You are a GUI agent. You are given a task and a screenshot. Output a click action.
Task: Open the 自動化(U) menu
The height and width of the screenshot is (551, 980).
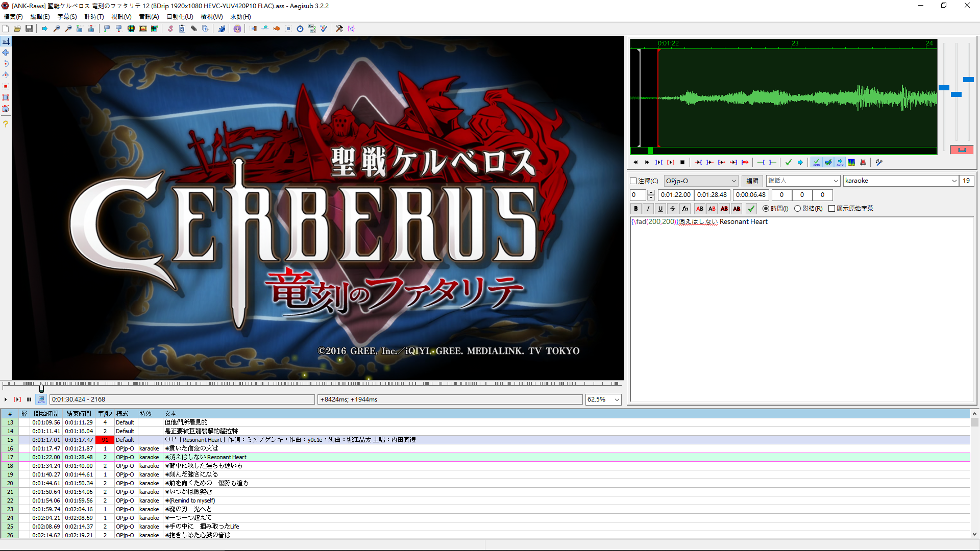point(180,16)
